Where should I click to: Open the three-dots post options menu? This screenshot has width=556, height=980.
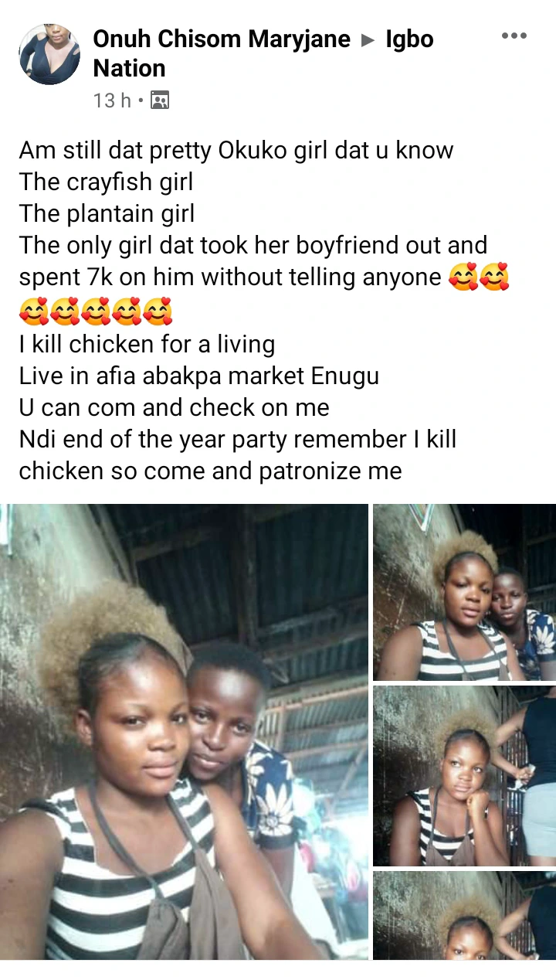pos(514,36)
